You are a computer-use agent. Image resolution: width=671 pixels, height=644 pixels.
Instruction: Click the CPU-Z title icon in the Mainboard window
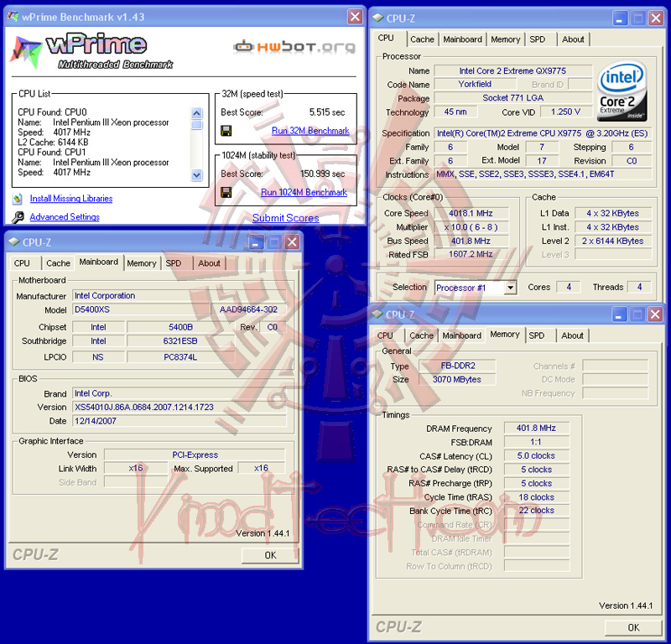pos(14,241)
